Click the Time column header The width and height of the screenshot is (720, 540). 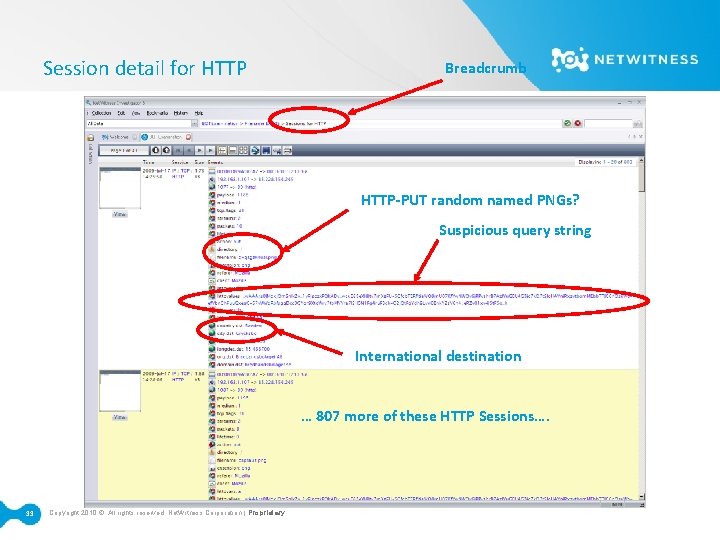[x=148, y=162]
